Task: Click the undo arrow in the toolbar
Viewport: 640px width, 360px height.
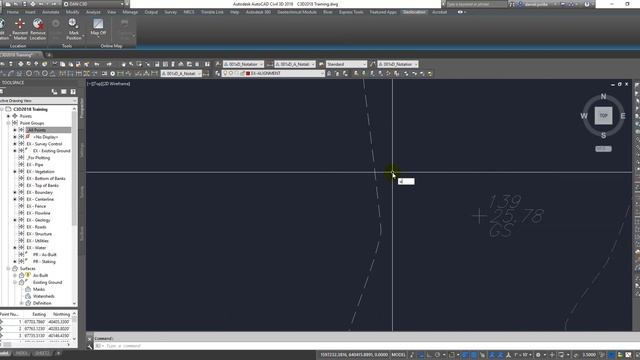Action: click(97, 64)
